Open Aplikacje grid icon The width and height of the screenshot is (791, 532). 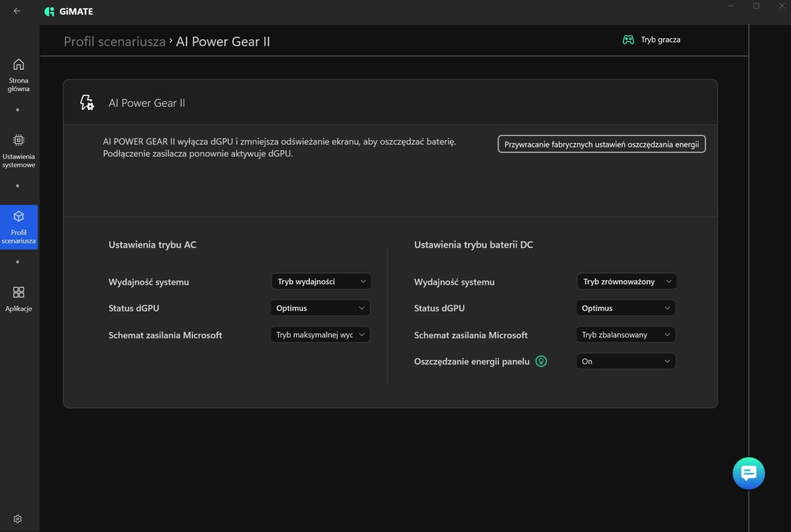pyautogui.click(x=18, y=293)
